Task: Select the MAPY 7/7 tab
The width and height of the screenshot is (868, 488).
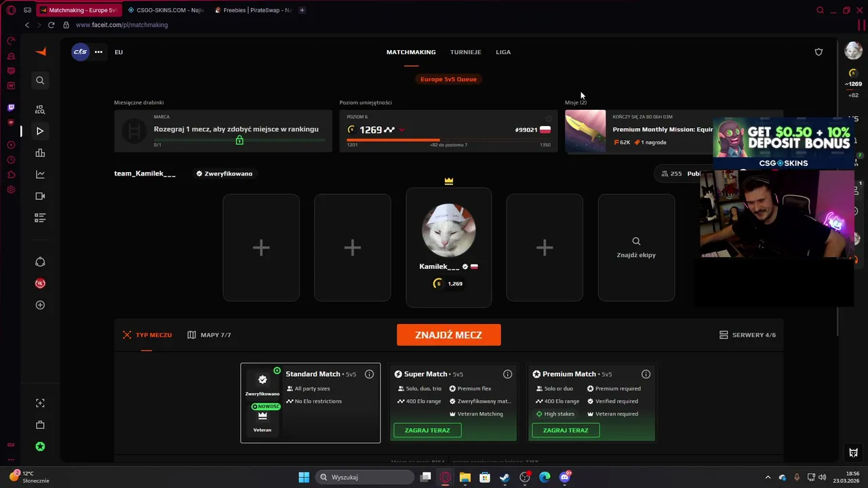Action: (x=209, y=335)
